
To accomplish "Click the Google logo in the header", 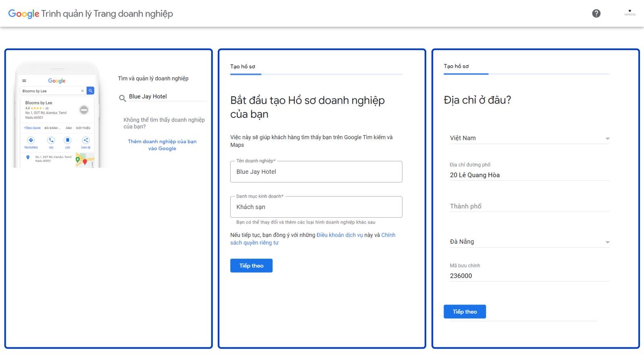I will coord(24,14).
